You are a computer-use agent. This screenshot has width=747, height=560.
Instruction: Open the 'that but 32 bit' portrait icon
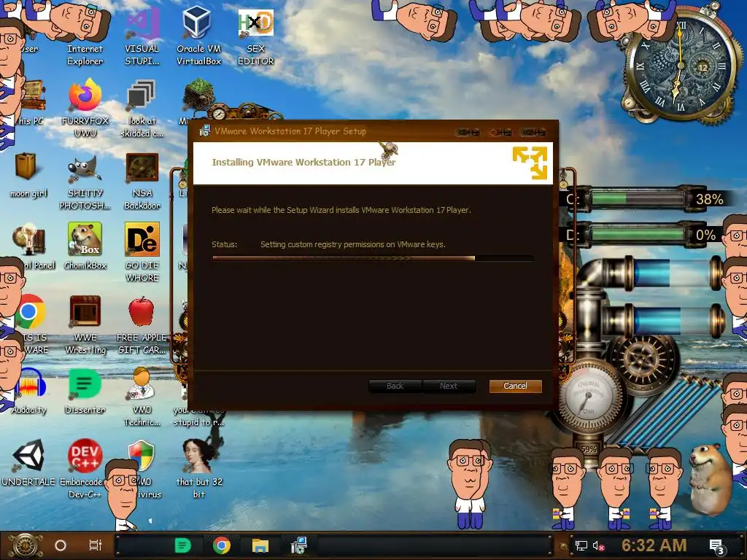pos(198,469)
